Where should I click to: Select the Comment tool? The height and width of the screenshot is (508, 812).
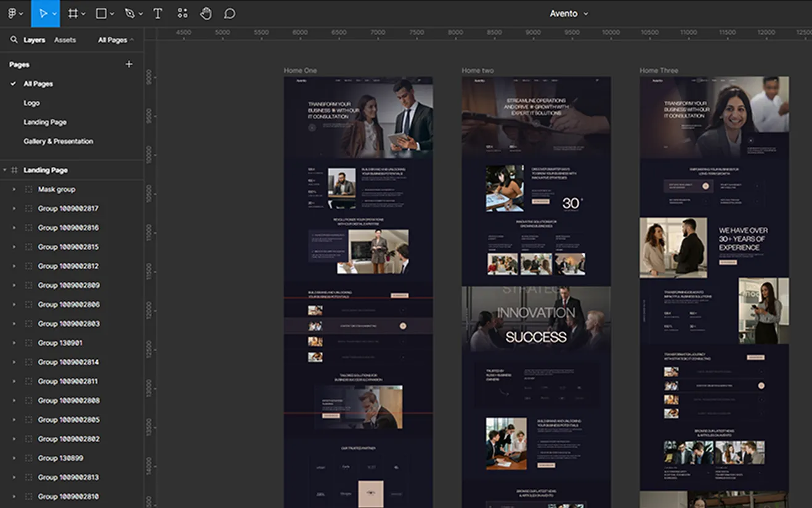230,14
